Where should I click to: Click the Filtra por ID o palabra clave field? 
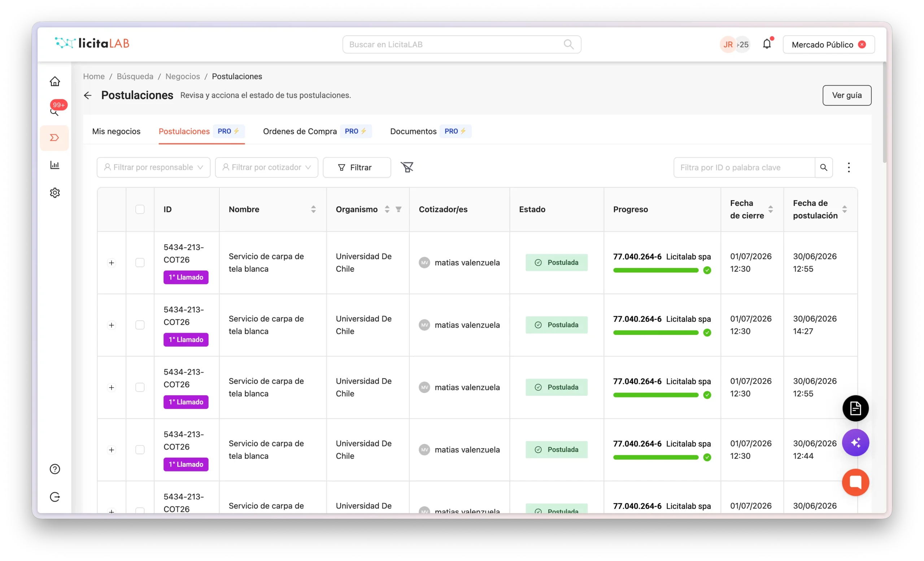tap(744, 167)
